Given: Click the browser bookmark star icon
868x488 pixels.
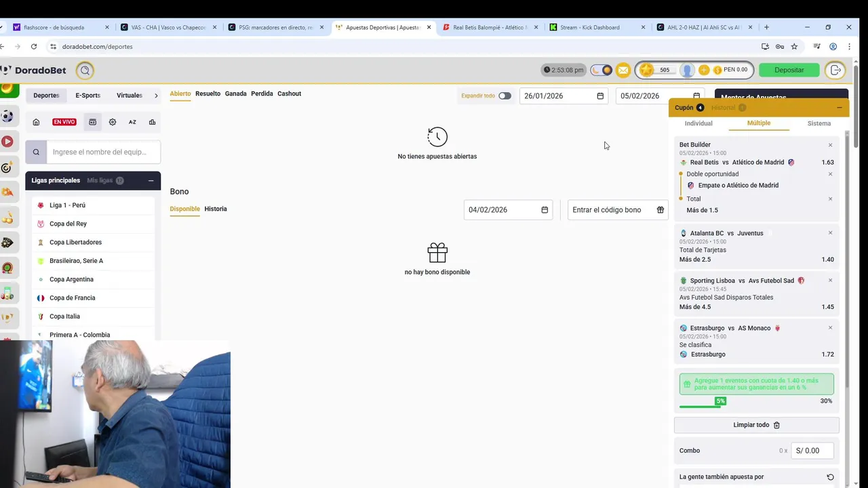Looking at the screenshot, I should coord(794,47).
